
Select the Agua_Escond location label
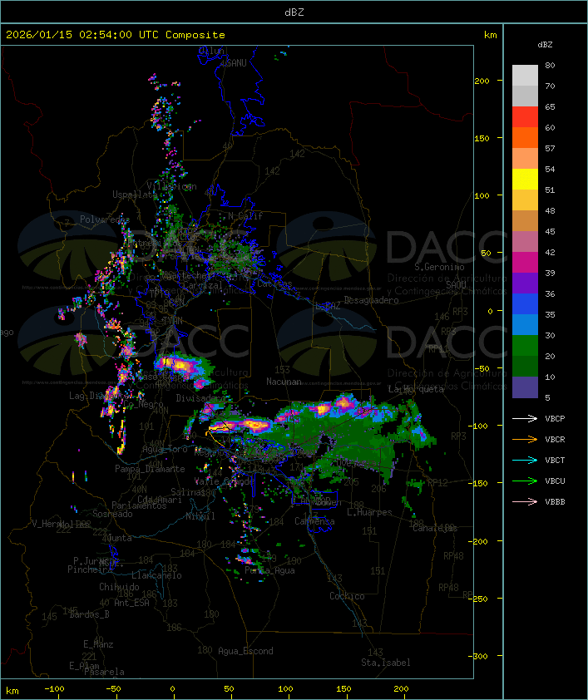pyautogui.click(x=245, y=651)
